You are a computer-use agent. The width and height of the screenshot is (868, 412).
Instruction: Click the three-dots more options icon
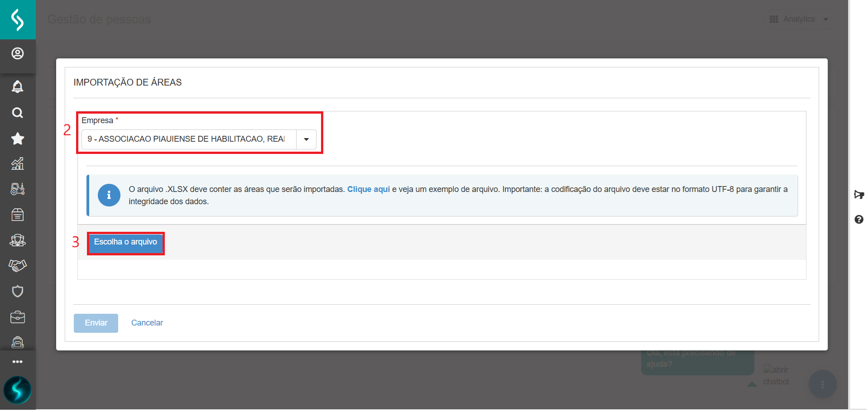pos(18,362)
